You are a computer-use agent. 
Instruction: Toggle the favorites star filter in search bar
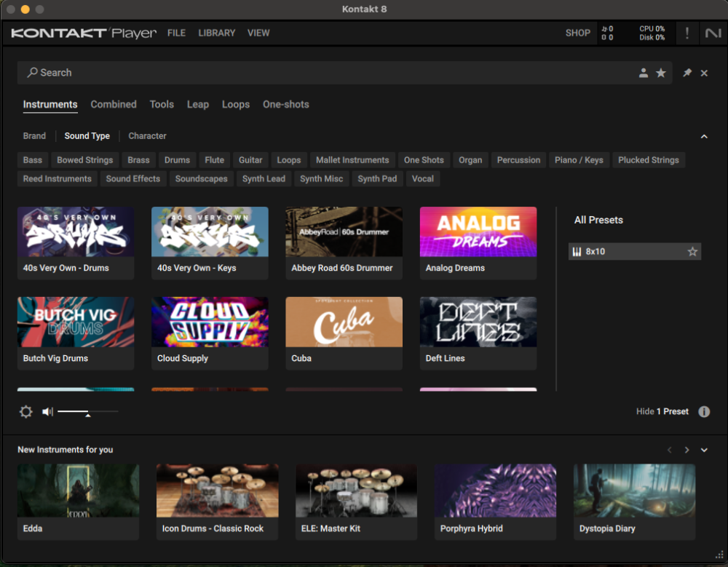click(x=661, y=73)
